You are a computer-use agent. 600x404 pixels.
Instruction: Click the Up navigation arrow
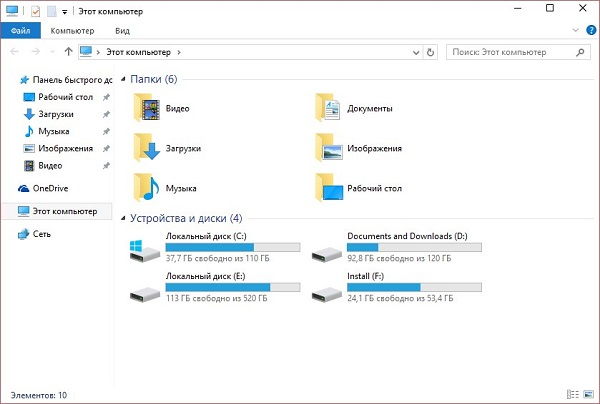pos(68,51)
